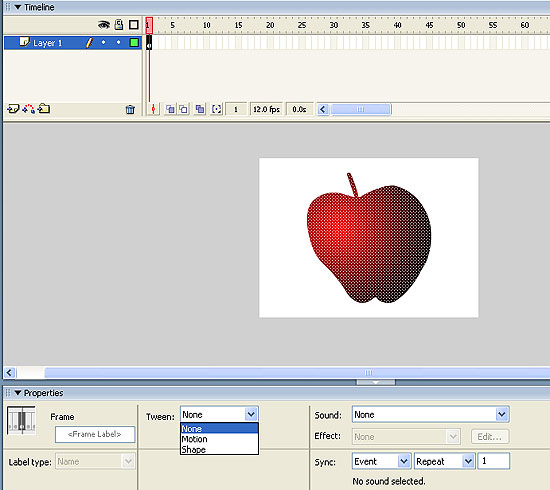Image resolution: width=550 pixels, height=490 pixels.
Task: Delete layer with trash icon
Action: tap(130, 110)
